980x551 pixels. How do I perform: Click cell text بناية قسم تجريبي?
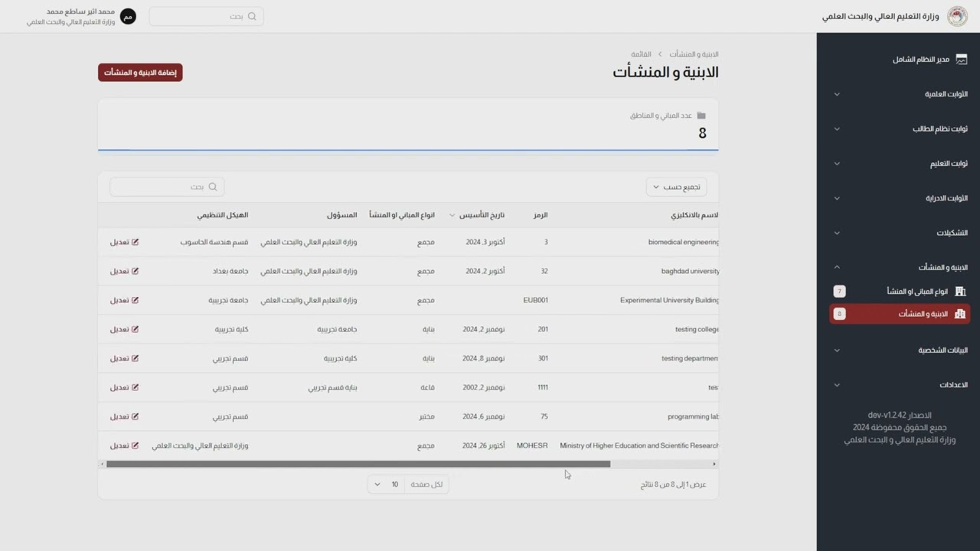[x=332, y=387]
